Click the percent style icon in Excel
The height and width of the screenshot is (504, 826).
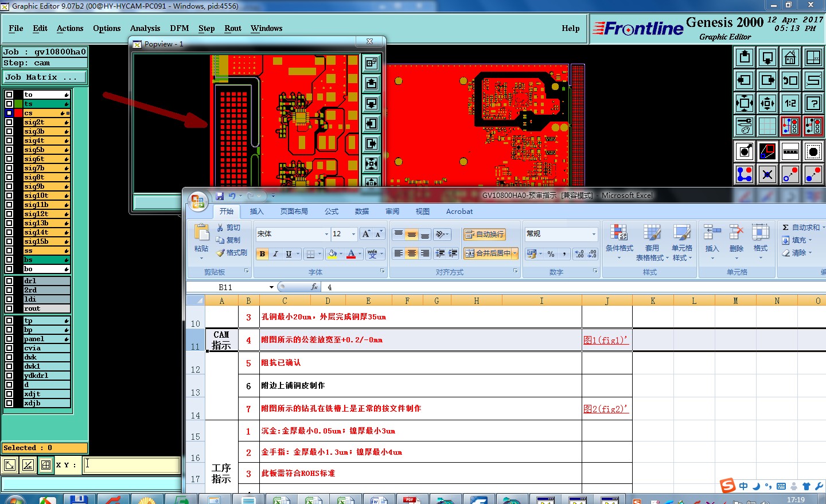coord(551,253)
